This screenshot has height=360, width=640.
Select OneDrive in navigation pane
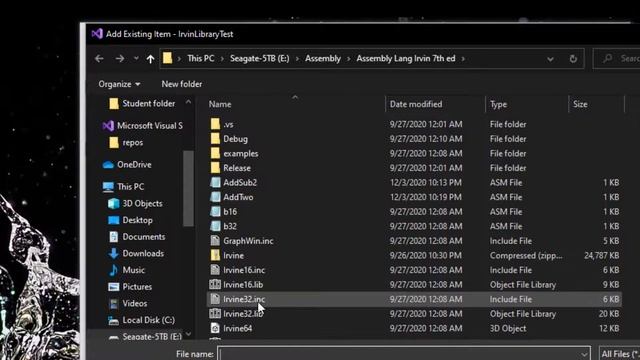coord(127,164)
